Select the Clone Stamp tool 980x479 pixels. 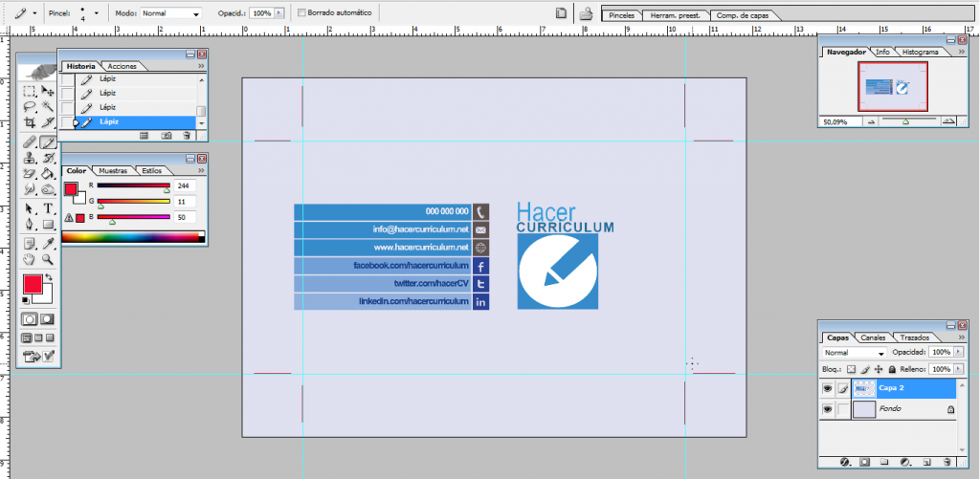click(x=29, y=158)
